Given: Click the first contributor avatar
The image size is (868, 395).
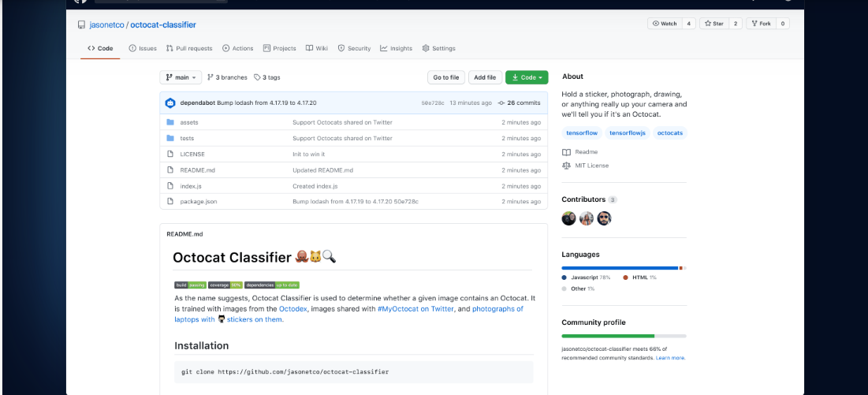Looking at the screenshot, I should click(x=568, y=218).
